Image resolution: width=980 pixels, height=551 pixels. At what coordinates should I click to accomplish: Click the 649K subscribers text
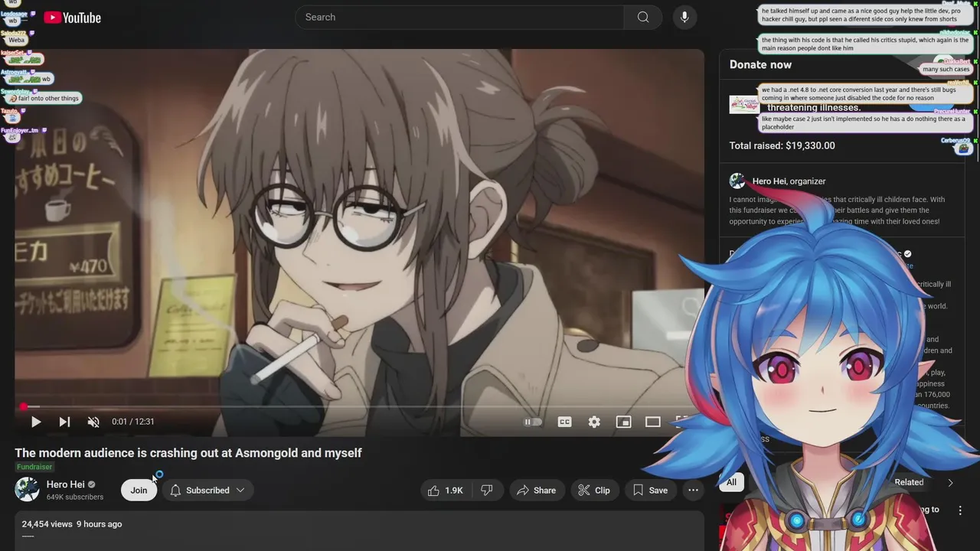[x=75, y=497]
